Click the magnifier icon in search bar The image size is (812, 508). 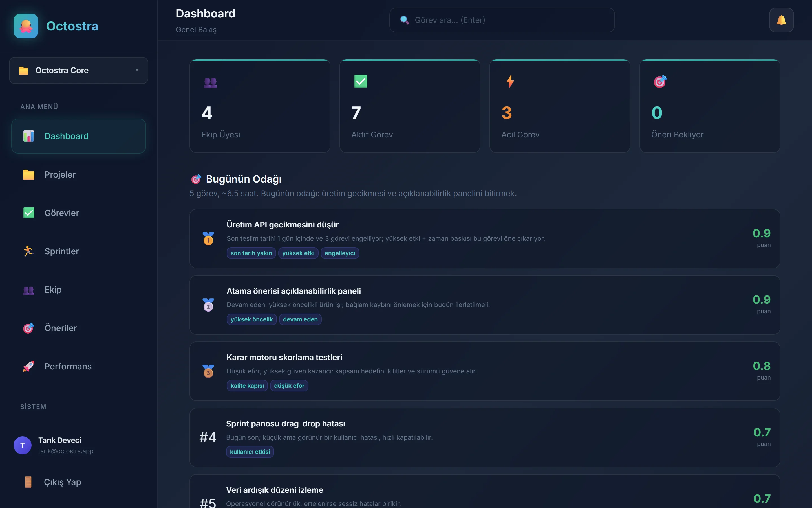click(405, 20)
